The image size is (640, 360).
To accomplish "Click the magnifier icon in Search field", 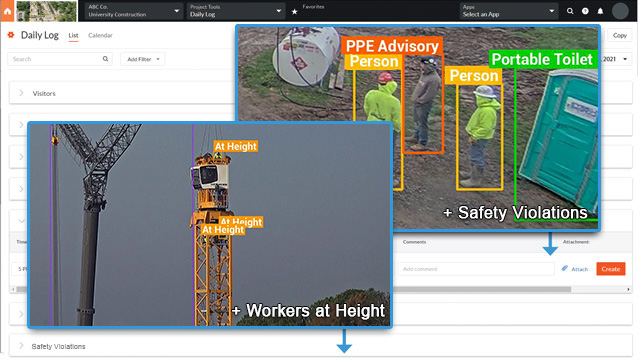I will point(105,59).
